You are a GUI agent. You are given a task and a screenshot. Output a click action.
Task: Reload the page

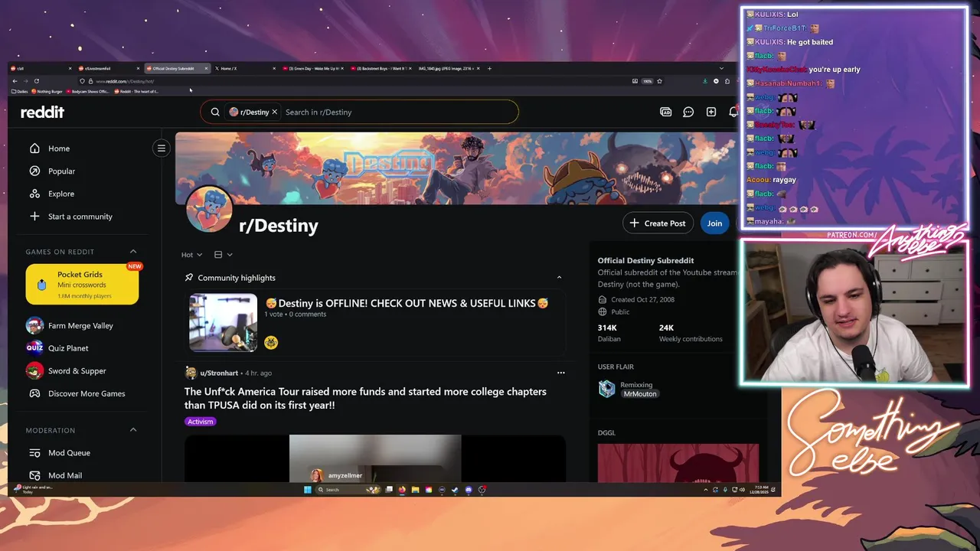(x=36, y=81)
